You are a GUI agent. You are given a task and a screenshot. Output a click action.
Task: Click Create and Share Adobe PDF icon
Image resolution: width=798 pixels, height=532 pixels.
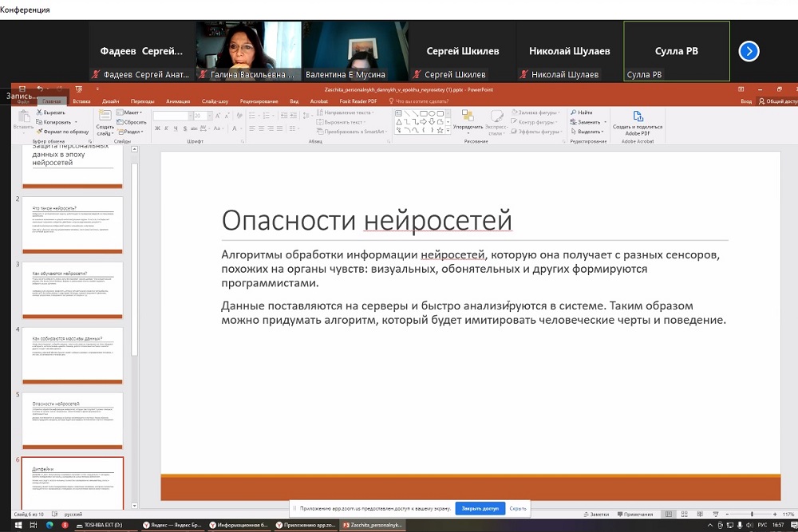[x=638, y=116]
